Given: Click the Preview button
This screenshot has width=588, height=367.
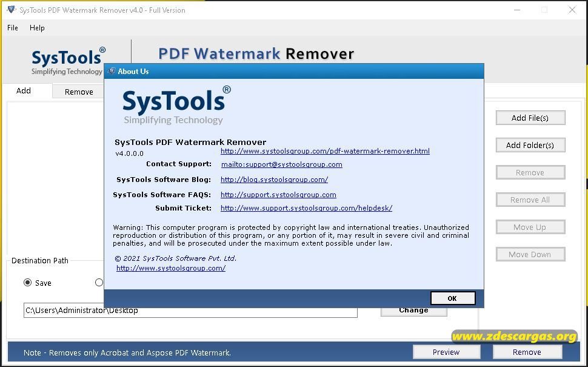Looking at the screenshot, I should pyautogui.click(x=446, y=352).
